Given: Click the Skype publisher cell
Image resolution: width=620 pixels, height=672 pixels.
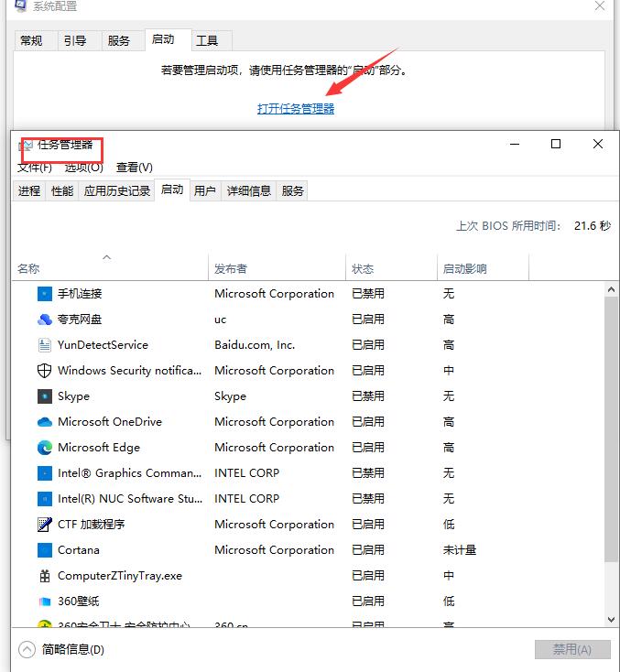Looking at the screenshot, I should pos(230,396).
